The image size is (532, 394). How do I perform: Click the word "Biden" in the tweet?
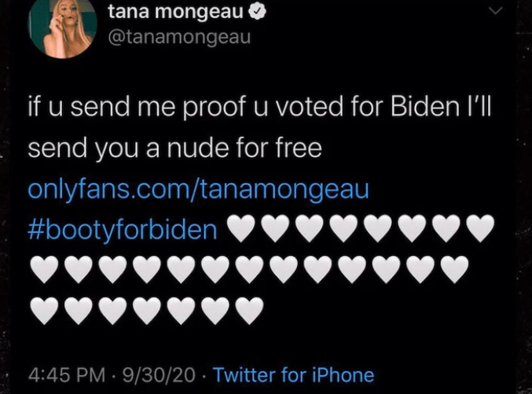[x=425, y=107]
